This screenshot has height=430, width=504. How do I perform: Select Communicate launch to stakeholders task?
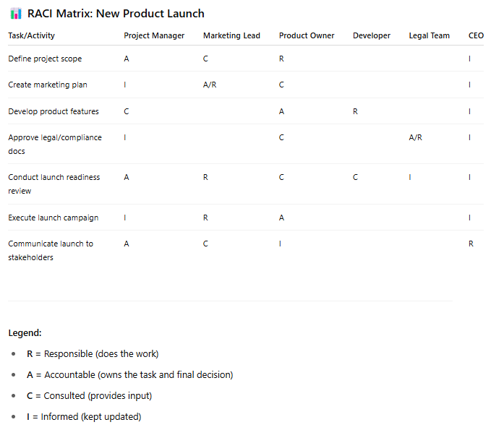pyautogui.click(x=51, y=251)
